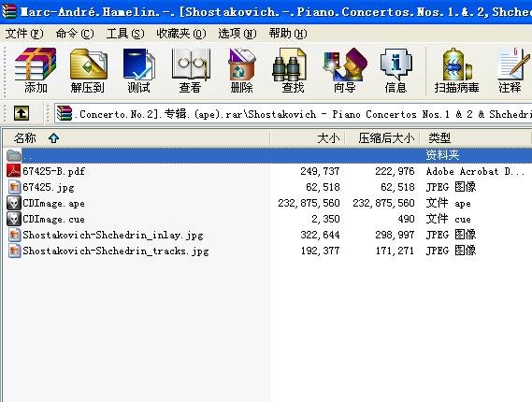Click size value 232,875,560 in 大小 column
The image size is (532, 402).
309,203
